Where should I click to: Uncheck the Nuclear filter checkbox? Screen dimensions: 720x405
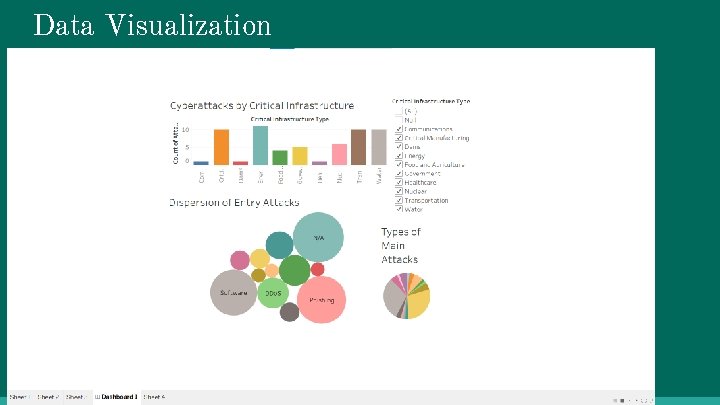[399, 191]
